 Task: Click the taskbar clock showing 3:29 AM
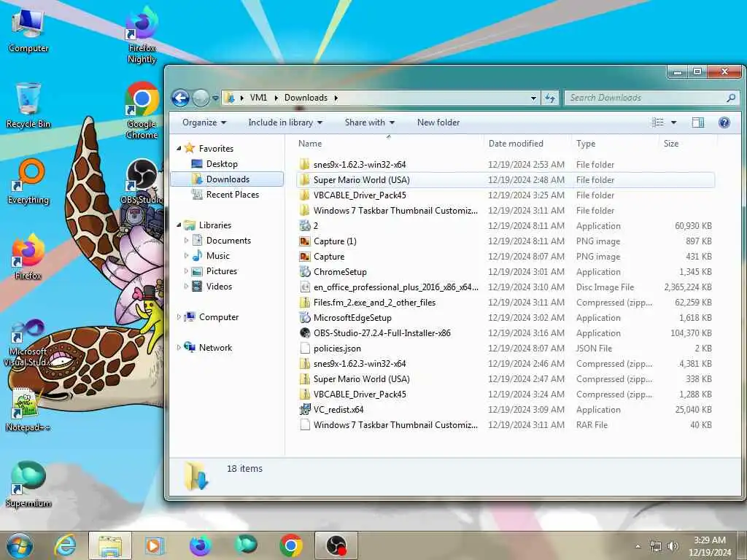(709, 546)
